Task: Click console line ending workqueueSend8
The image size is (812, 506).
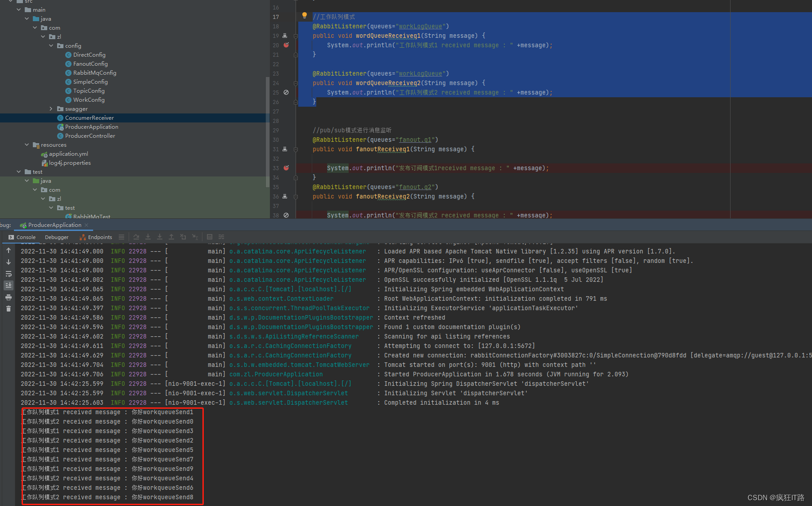Action: point(108,497)
